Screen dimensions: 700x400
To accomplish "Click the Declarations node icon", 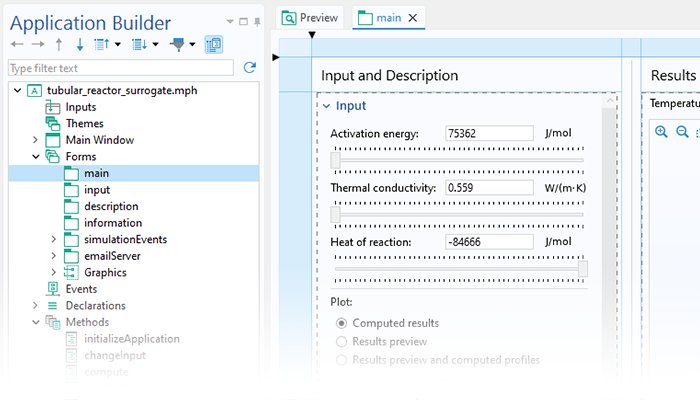I will tap(53, 306).
